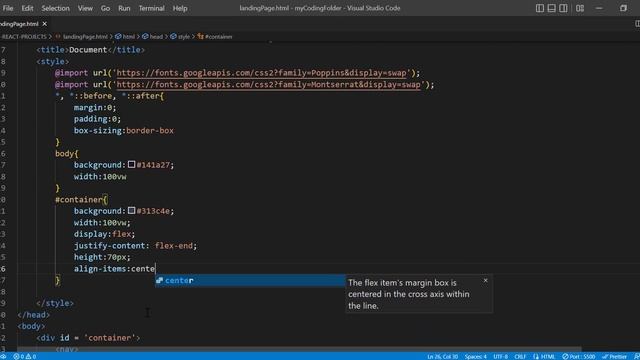
Task: Click the 'justify-content: flex-end;' line
Action: (136, 246)
